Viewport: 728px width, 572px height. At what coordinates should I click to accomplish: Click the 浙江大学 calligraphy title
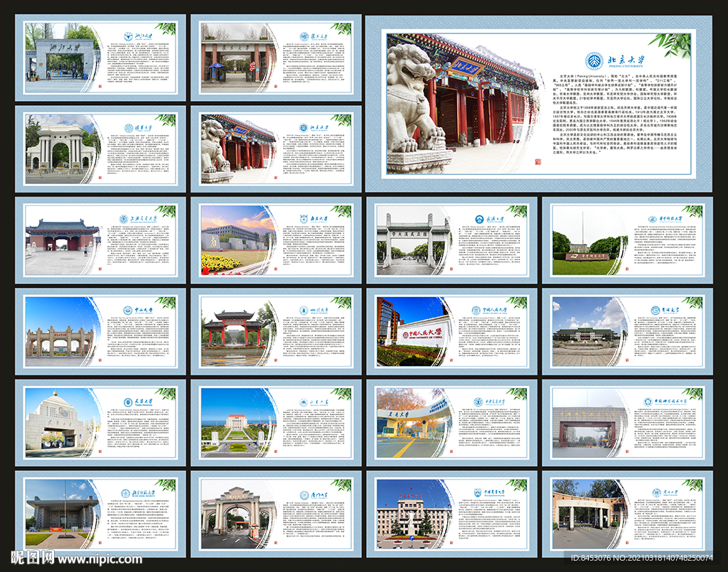coord(143,36)
